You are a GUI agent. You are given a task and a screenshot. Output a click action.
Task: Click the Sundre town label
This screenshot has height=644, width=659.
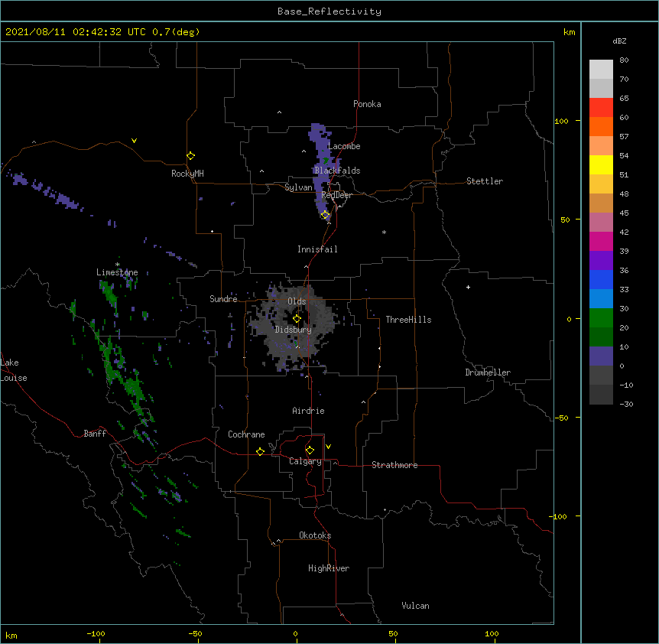tap(223, 299)
